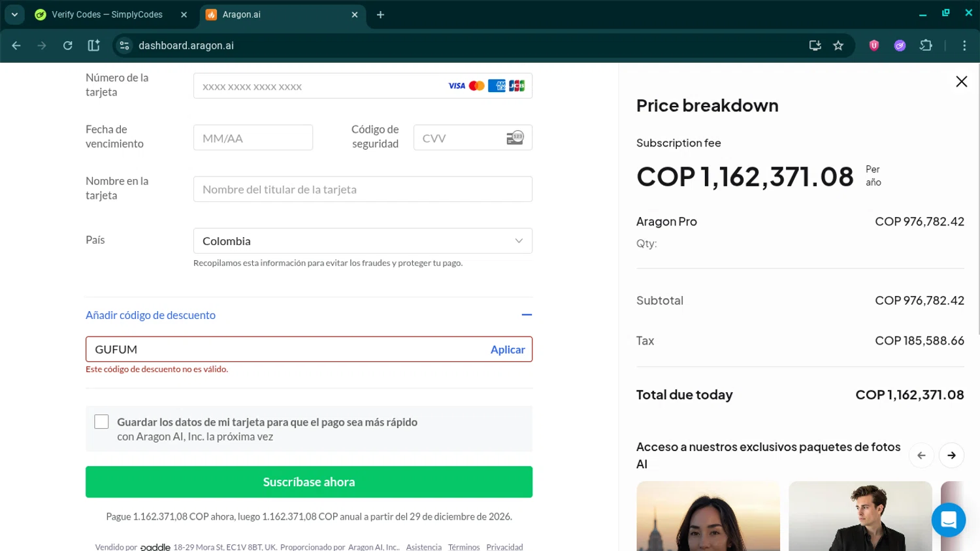Viewport: 980px width, 551px height.
Task: Open the Términos link
Action: 464,547
